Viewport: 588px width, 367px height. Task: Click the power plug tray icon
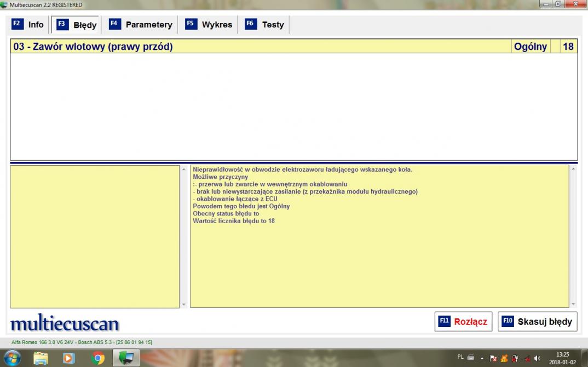point(515,358)
